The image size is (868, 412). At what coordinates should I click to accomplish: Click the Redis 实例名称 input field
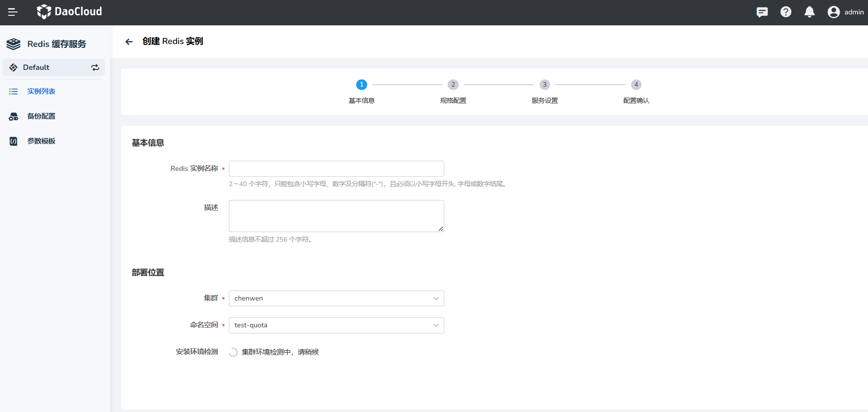click(x=336, y=168)
